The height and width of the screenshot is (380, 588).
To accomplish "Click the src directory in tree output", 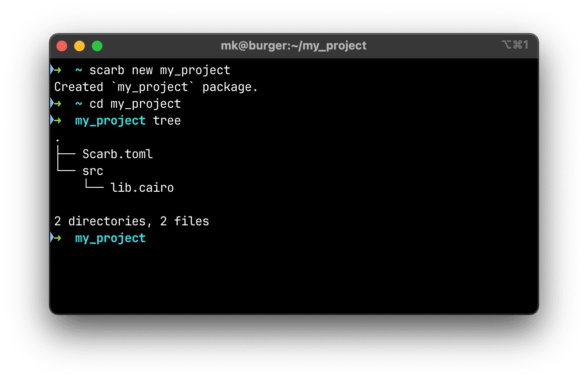I will pos(93,171).
